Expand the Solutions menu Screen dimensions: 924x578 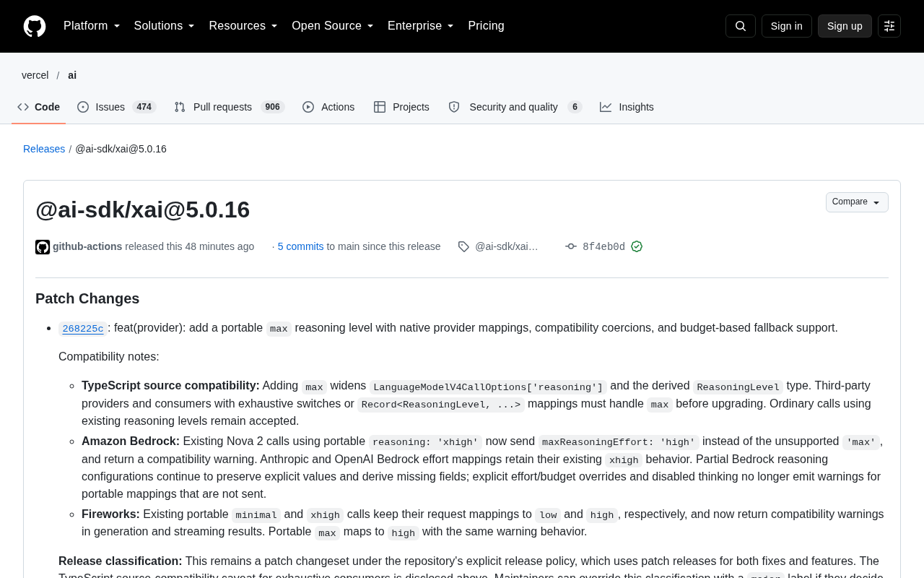click(x=165, y=26)
